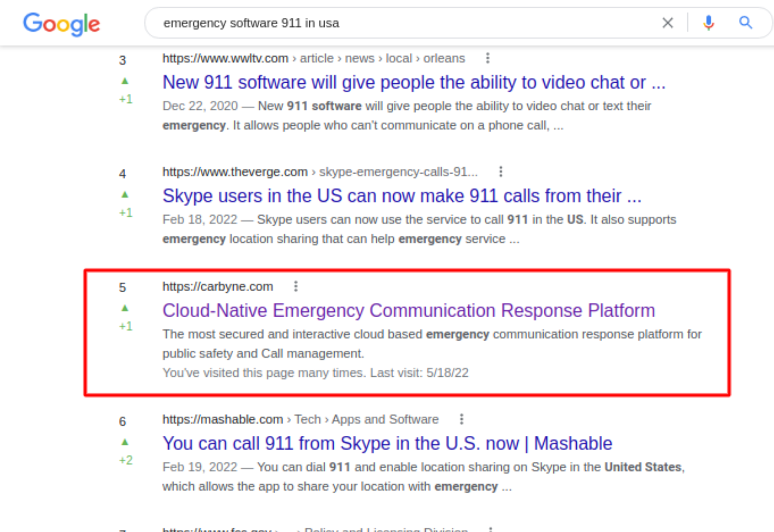Click green up arrow beside result 3
774x532 pixels.
(125, 81)
